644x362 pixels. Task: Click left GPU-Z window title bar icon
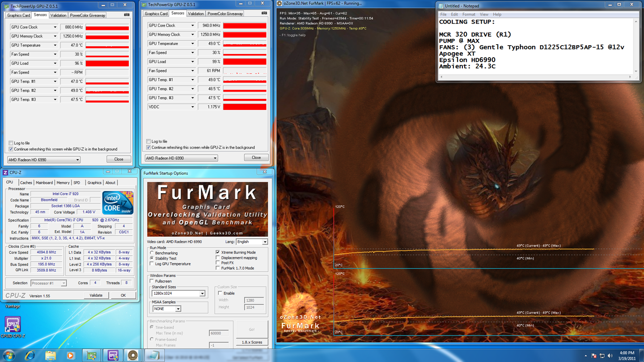point(6,6)
